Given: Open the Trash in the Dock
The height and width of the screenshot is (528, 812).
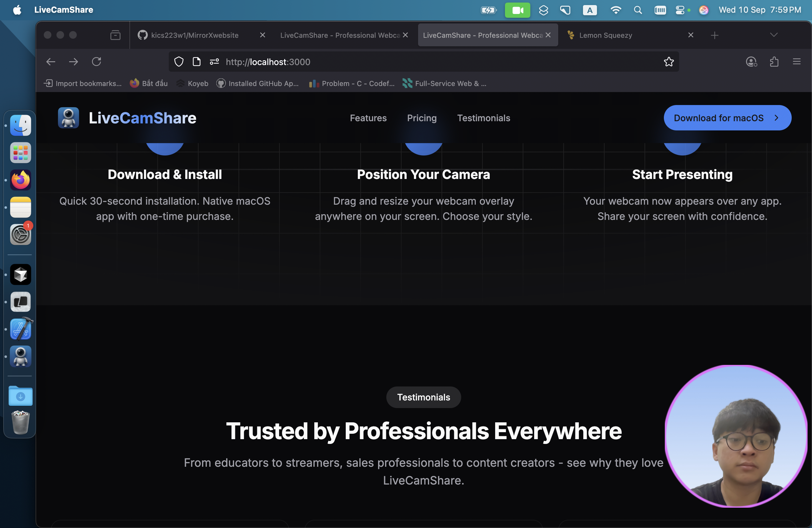Looking at the screenshot, I should (x=21, y=423).
